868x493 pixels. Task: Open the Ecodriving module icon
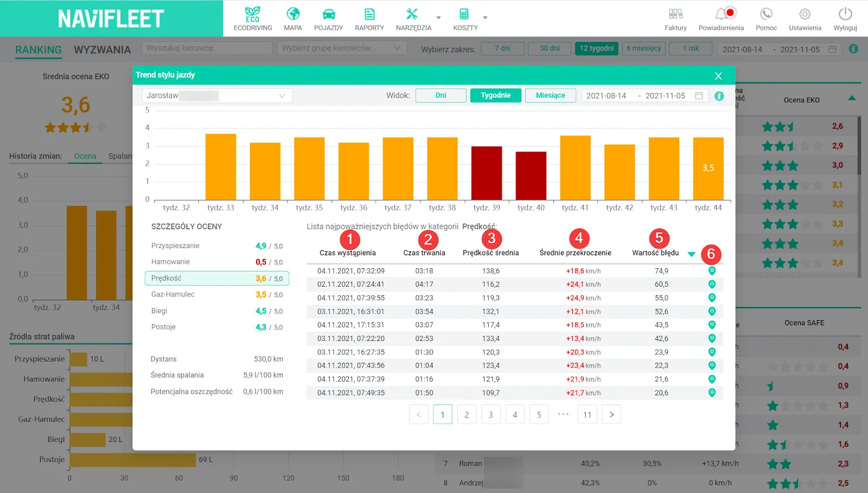pos(253,15)
